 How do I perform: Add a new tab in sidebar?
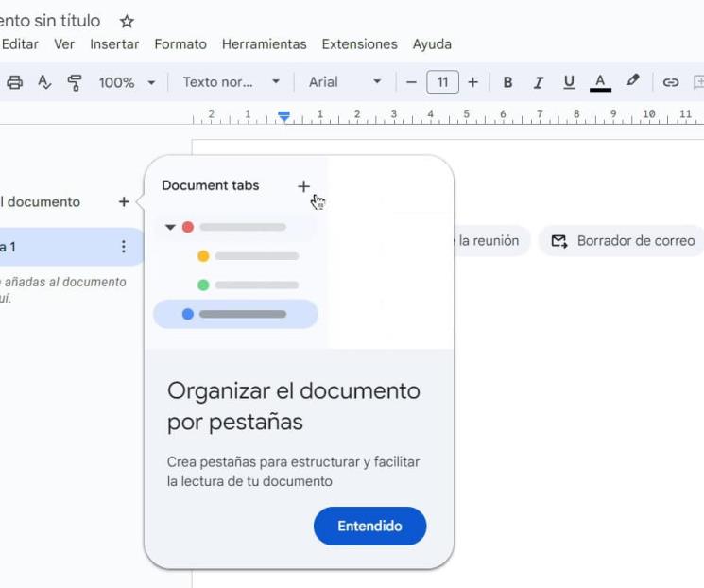tap(124, 201)
